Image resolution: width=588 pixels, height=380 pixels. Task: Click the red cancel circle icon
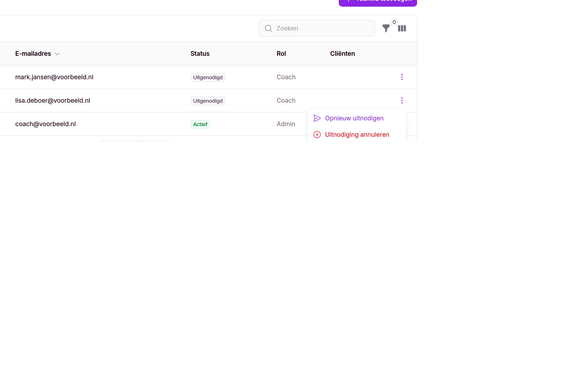pos(317,135)
